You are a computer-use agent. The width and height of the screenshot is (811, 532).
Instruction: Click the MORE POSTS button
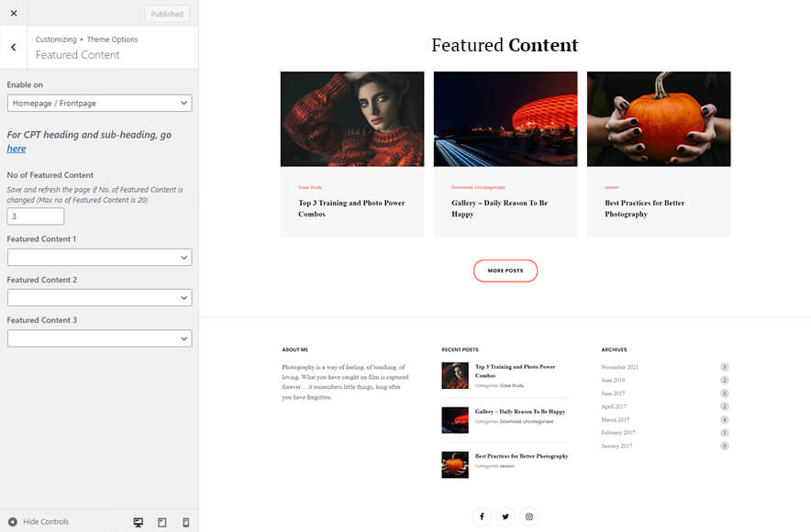pos(505,271)
